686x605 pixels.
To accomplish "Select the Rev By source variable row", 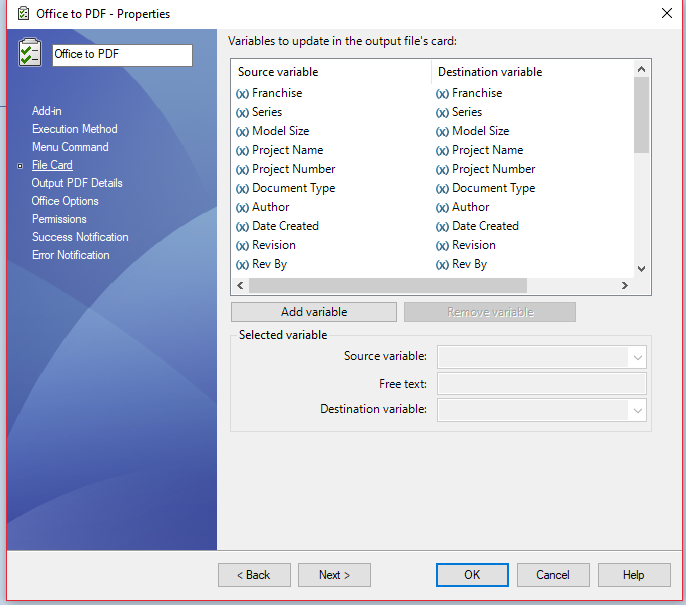I will pyautogui.click(x=261, y=264).
